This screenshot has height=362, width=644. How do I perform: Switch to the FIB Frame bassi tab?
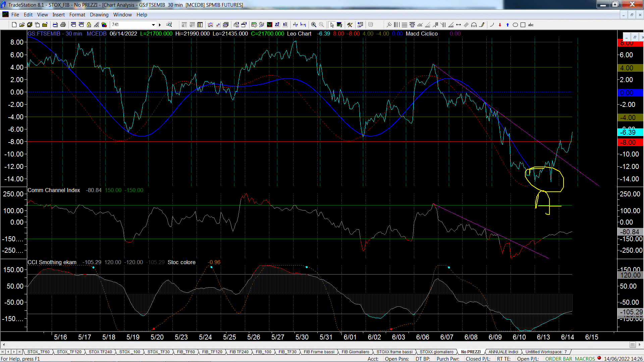pos(319,352)
